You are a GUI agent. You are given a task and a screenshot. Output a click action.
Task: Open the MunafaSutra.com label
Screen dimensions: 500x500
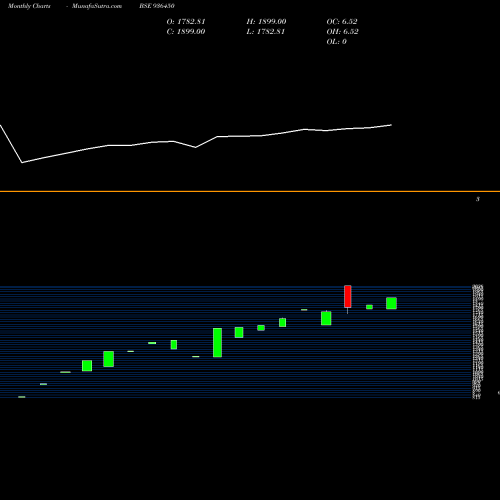tap(97, 6)
